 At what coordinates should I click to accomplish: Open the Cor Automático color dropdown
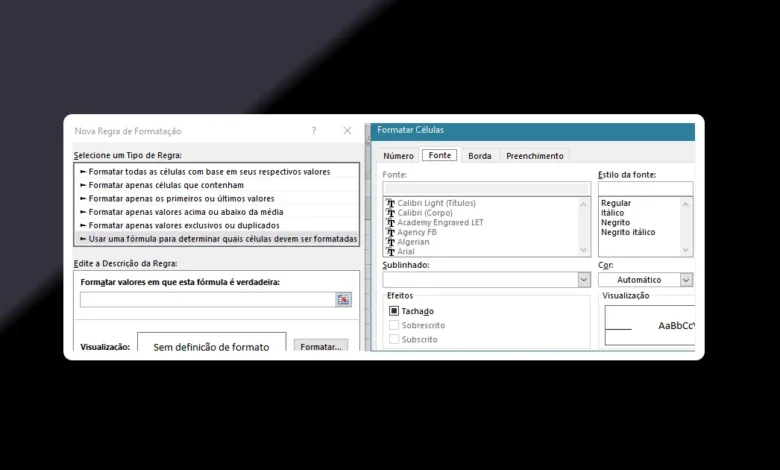pos(686,280)
